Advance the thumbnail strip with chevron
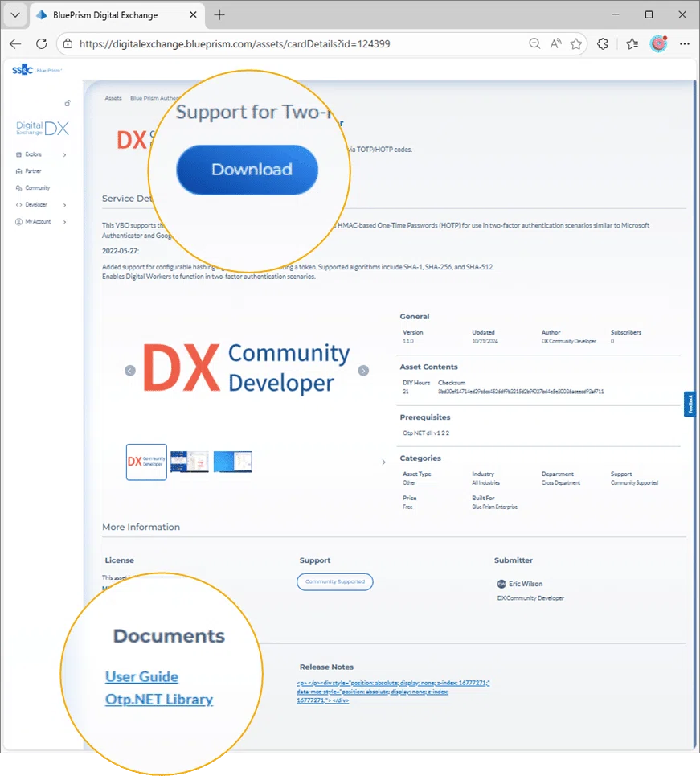The image size is (700, 776). [x=383, y=462]
